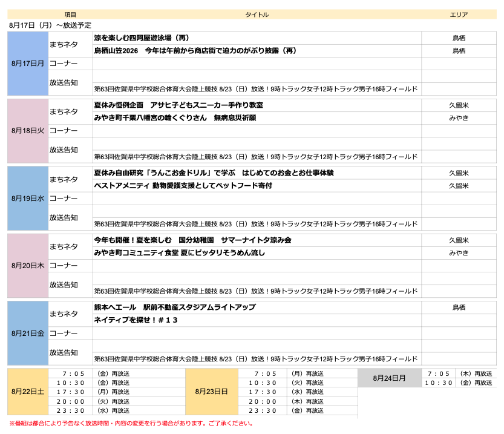Image resolution: width=504 pixels, height=434 pixels.
Task: Click the ネイティブを探せ！＃１３ title
Action: click(136, 320)
